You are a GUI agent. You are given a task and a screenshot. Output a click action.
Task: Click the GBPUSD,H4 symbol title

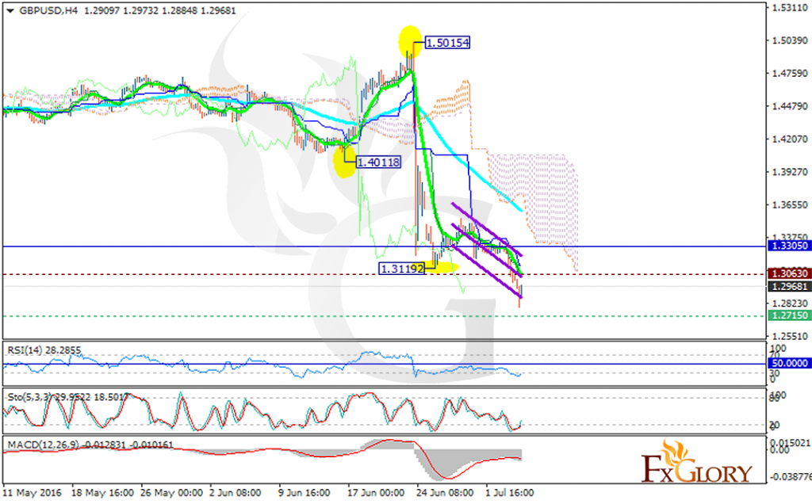(48, 10)
